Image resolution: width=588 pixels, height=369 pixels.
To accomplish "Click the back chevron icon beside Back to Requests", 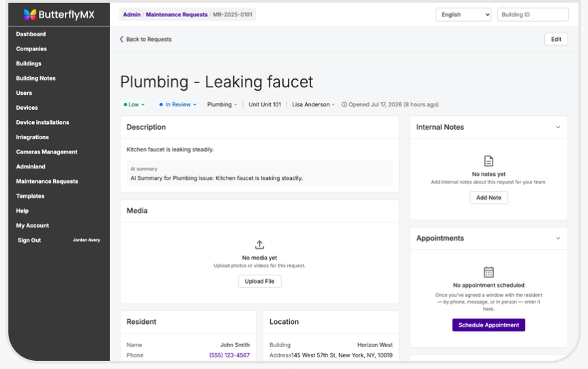I will pos(121,39).
